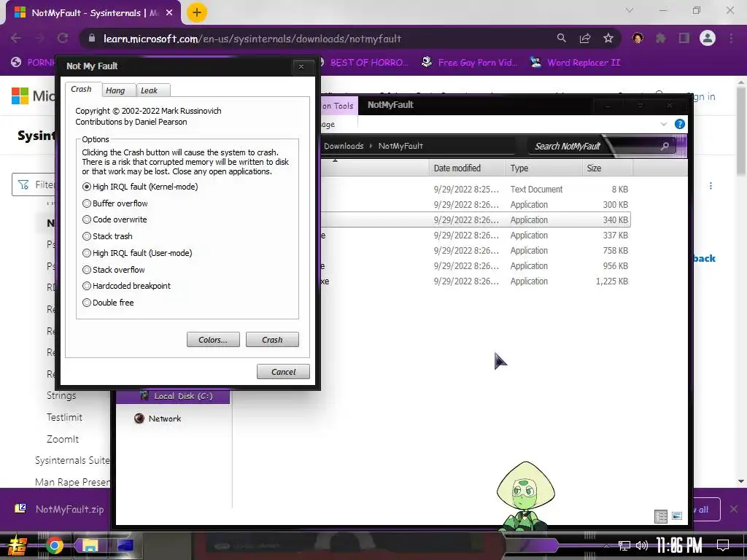Image resolution: width=747 pixels, height=560 pixels.
Task: Click the Crash button
Action: 272,340
